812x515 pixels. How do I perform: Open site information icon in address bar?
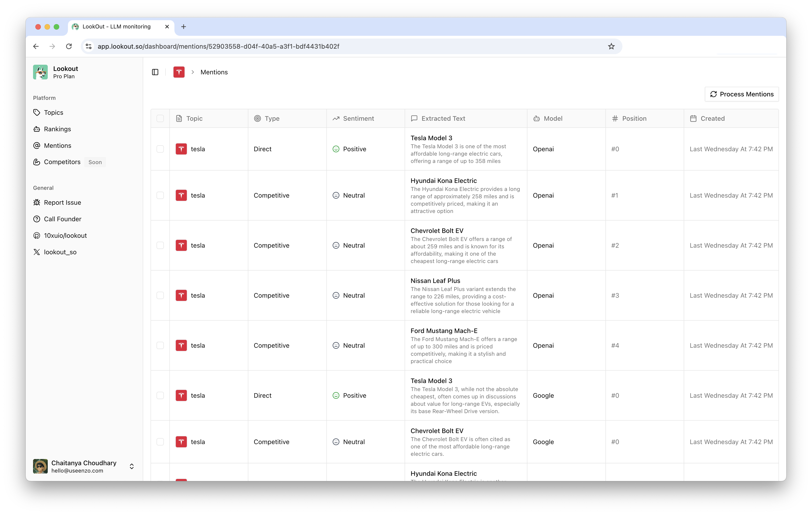(x=89, y=47)
